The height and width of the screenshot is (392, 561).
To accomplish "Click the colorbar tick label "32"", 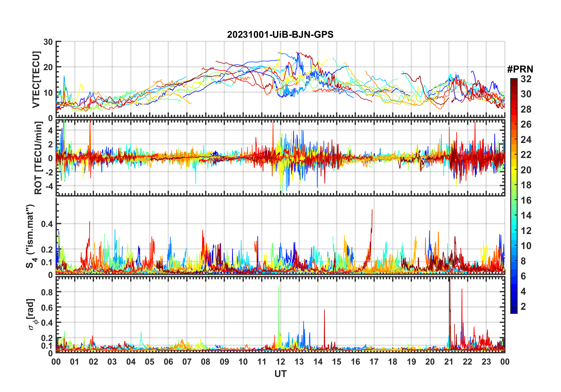I will 526,79.
